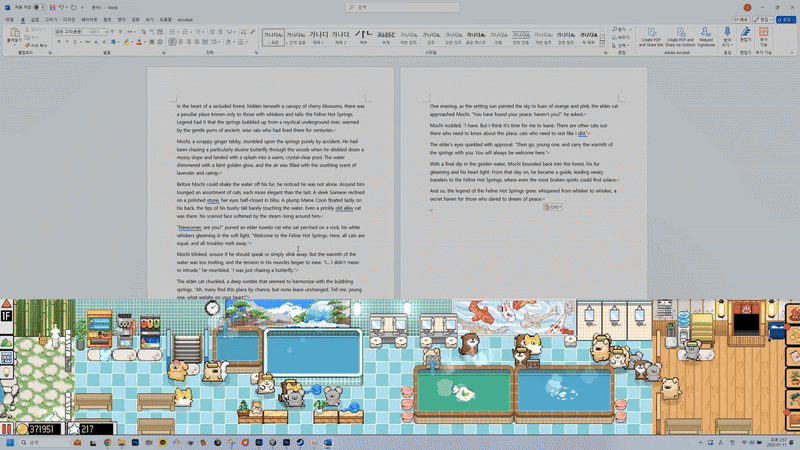The width and height of the screenshot is (800, 450).
Task: Click the red font color swatch
Action: point(139,42)
